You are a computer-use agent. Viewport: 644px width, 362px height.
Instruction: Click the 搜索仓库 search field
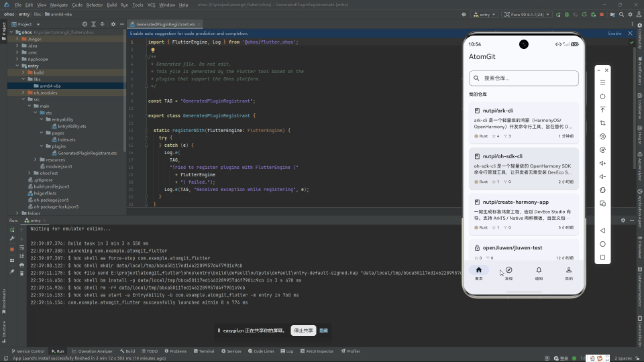[524, 78]
